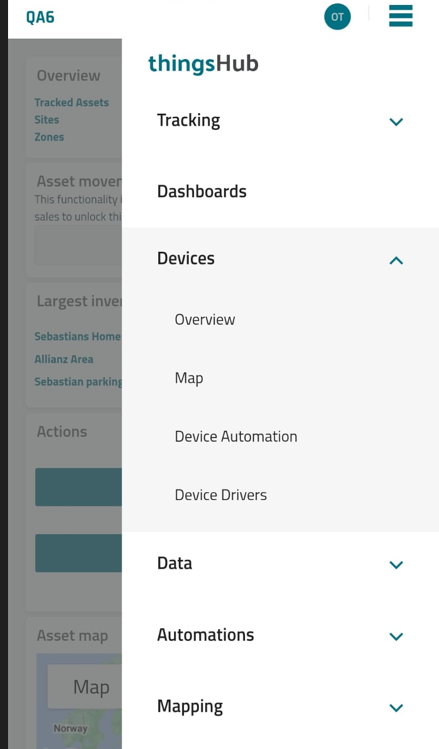The height and width of the screenshot is (749, 439).
Task: Follow the Zones link
Action: click(49, 137)
